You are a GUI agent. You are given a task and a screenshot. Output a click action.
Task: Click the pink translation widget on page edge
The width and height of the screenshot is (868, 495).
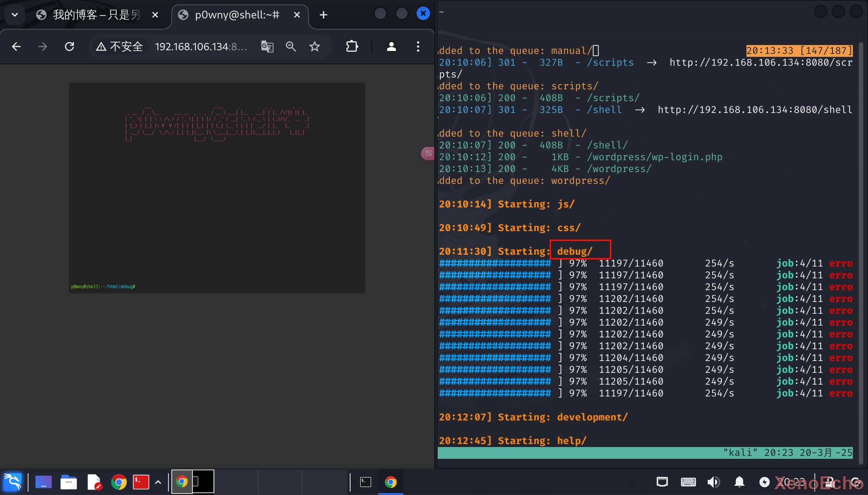428,153
